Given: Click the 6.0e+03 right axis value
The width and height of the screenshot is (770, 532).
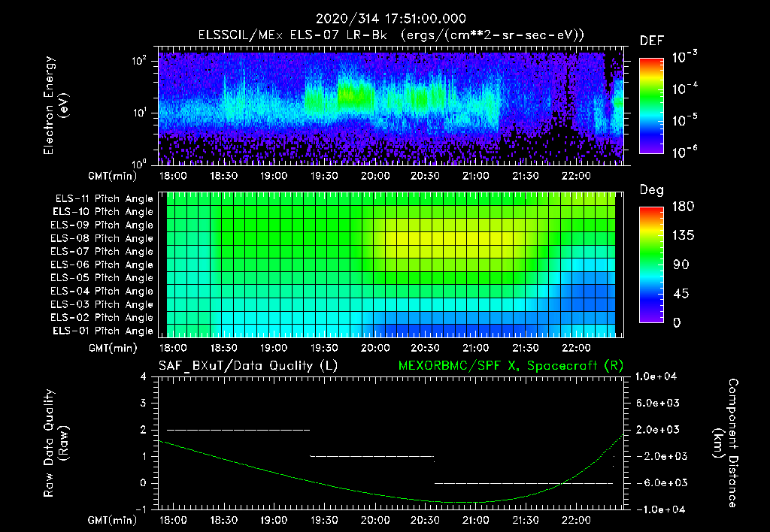Looking at the screenshot, I should click(657, 403).
